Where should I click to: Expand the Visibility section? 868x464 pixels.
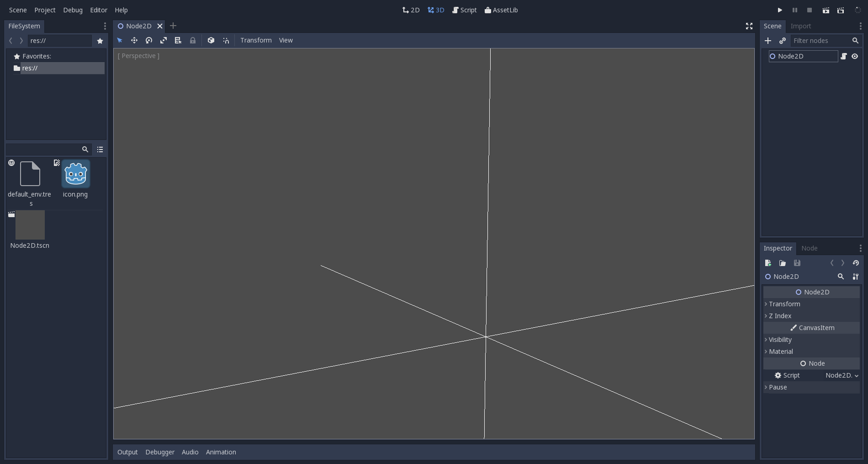click(811, 340)
